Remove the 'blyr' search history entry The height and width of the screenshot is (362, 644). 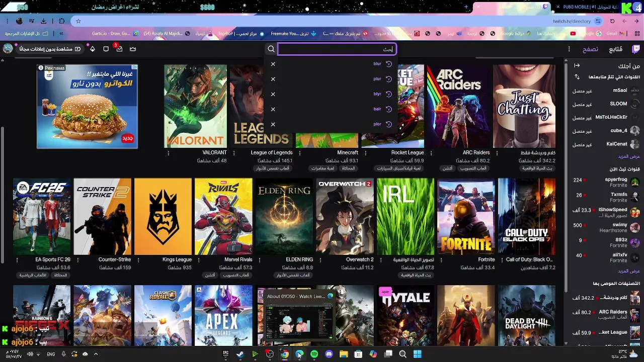(273, 94)
